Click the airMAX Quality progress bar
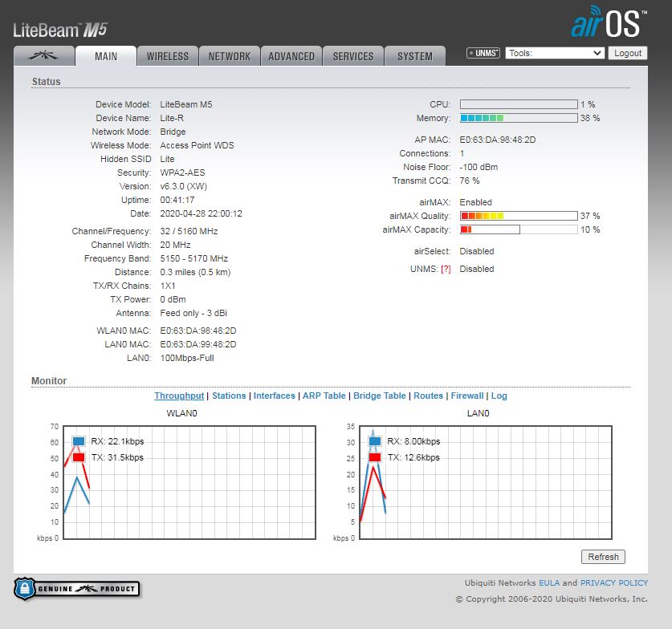The width and height of the screenshot is (672, 629). (x=518, y=216)
